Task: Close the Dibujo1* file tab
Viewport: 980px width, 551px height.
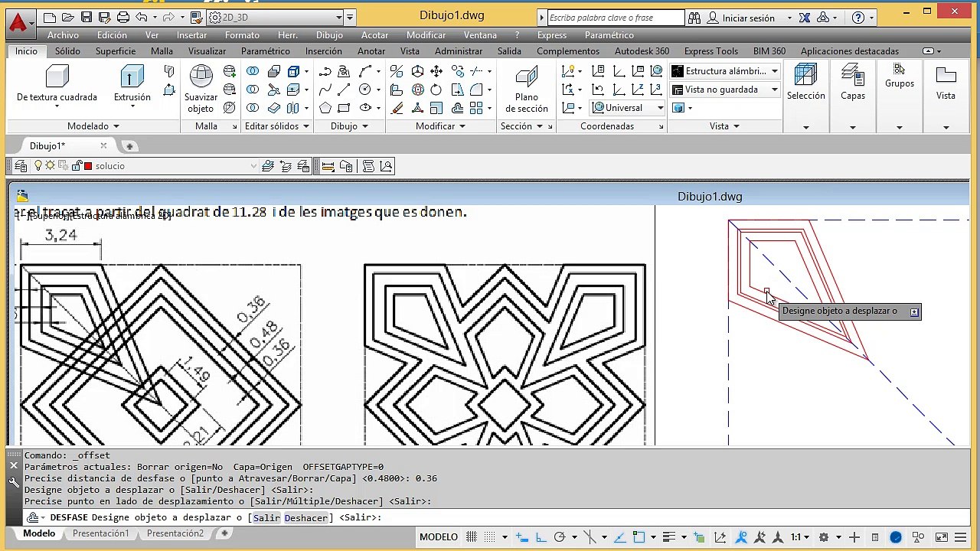Action: [103, 145]
